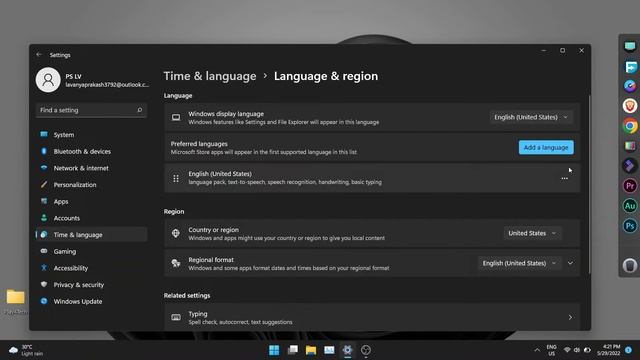Launch Photoshop from the side dock
The width and height of the screenshot is (640, 360).
(x=630, y=226)
